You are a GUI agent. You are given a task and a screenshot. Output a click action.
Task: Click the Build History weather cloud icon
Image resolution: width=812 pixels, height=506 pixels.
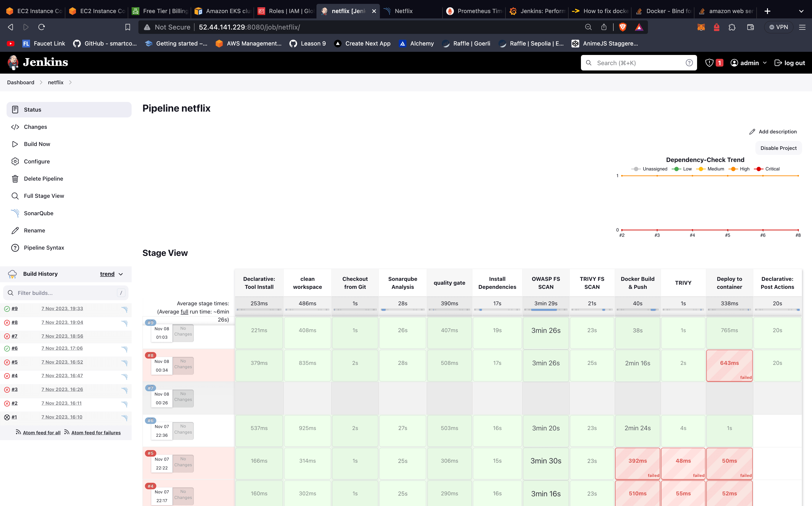coord(12,274)
